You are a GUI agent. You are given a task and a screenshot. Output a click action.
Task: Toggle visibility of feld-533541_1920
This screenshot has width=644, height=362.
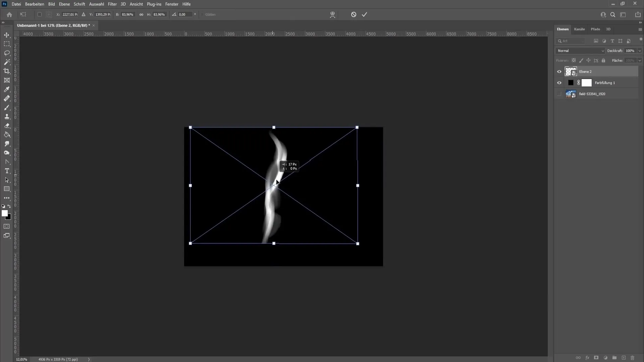coord(559,94)
